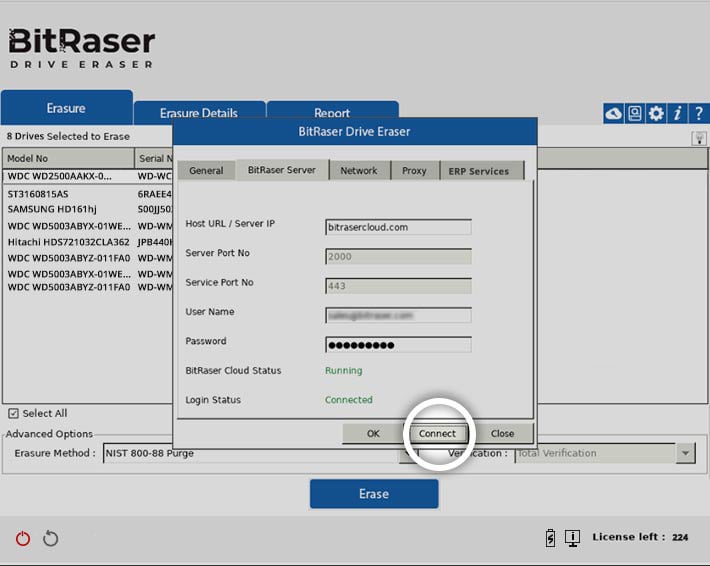710x566 pixels.
Task: Open the help question mark icon
Action: (699, 113)
